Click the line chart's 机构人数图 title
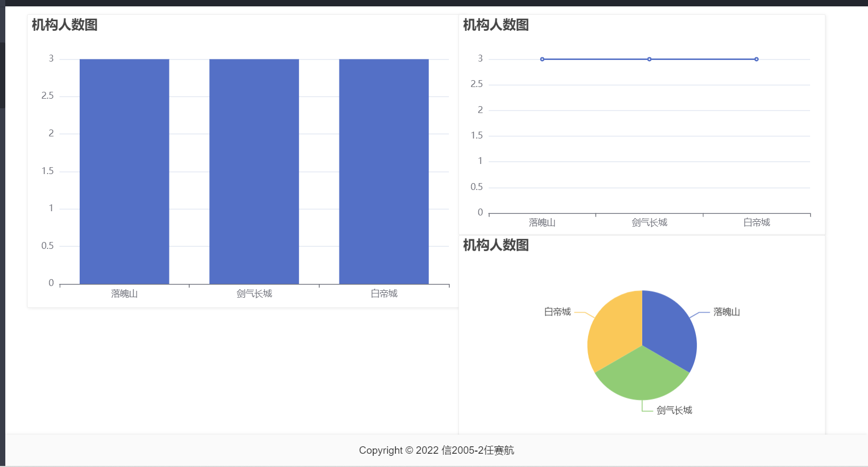The width and height of the screenshot is (868, 467). coord(496,25)
